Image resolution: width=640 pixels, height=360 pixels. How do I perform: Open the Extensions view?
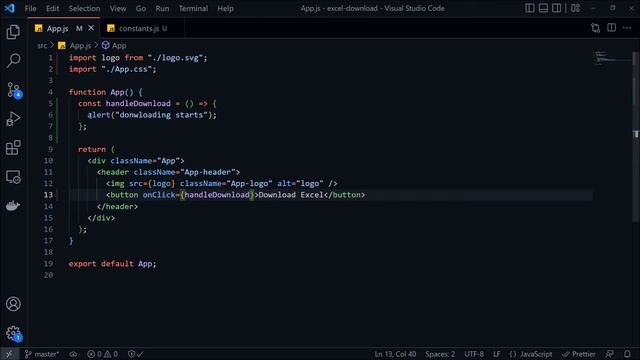[13, 148]
